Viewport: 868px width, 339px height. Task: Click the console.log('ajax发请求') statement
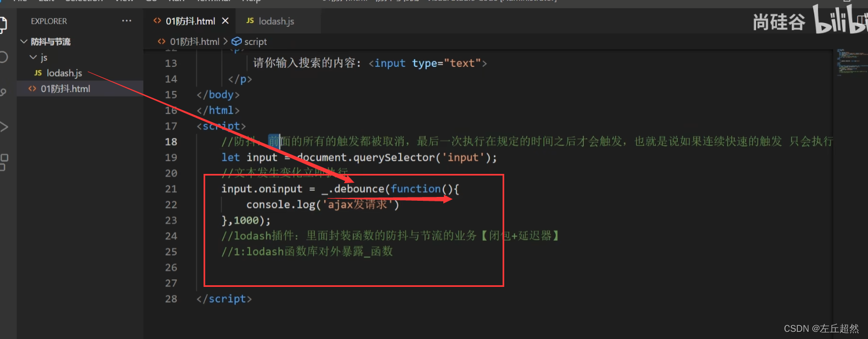(323, 205)
